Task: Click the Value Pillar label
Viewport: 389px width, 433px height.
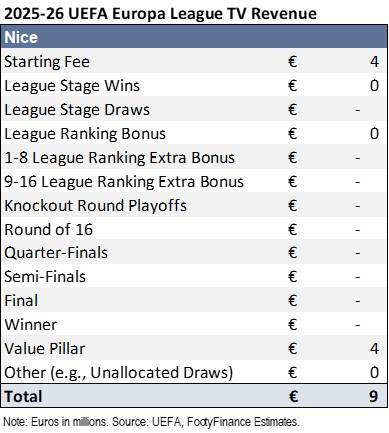Action: (x=45, y=349)
